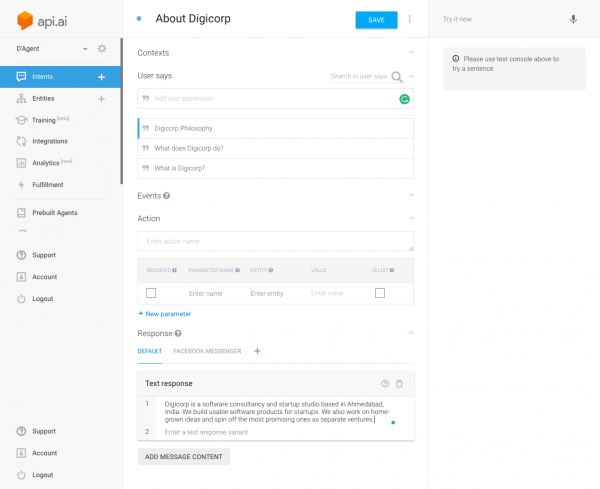Open the Events help question mark
This screenshot has width=600, height=489.
tap(166, 196)
